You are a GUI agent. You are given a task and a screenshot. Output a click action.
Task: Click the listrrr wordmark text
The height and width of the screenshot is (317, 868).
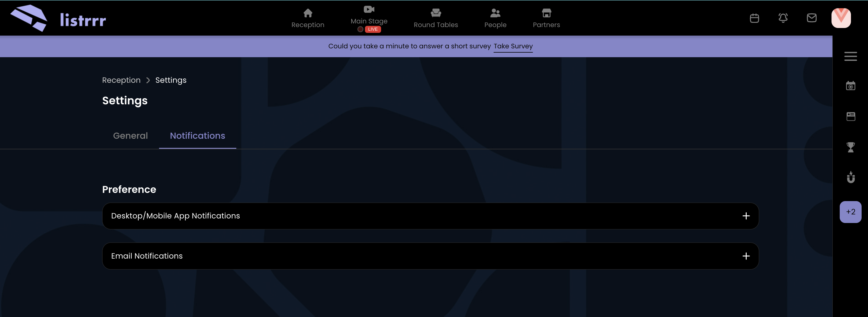(x=83, y=19)
